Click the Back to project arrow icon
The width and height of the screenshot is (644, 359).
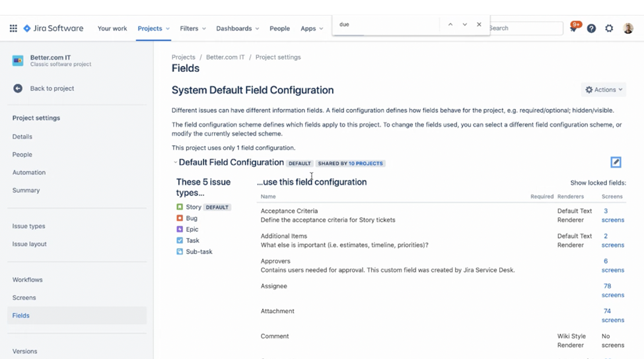(18, 88)
